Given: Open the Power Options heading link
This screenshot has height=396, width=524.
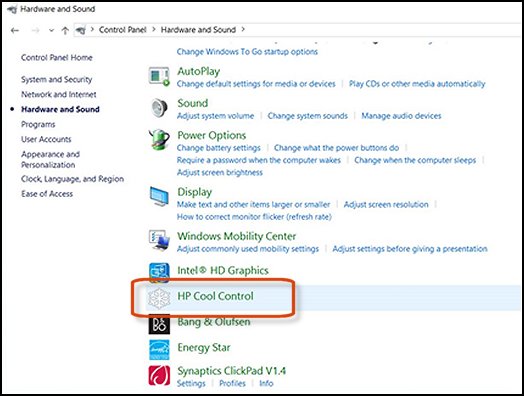Looking at the screenshot, I should 212,135.
